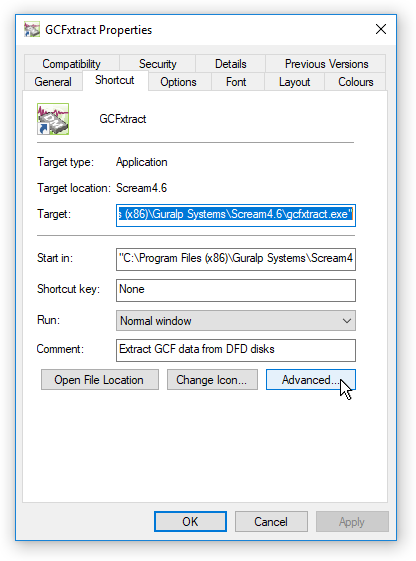This screenshot has width=416, height=561.
Task: Show the Layout tab
Action: (294, 82)
